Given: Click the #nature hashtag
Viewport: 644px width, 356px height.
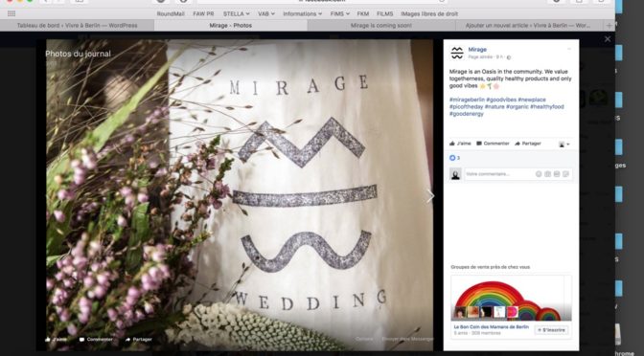Looking at the screenshot, I should pyautogui.click(x=494, y=106).
